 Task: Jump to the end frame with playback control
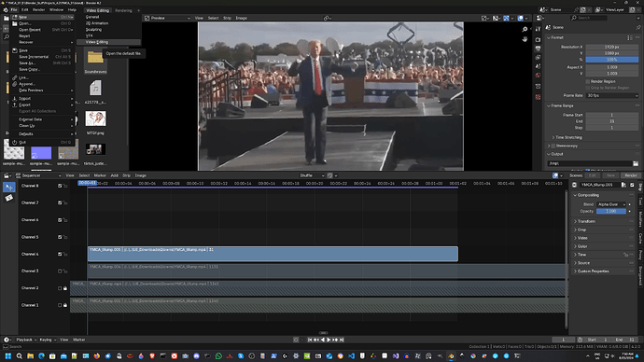(x=342, y=340)
